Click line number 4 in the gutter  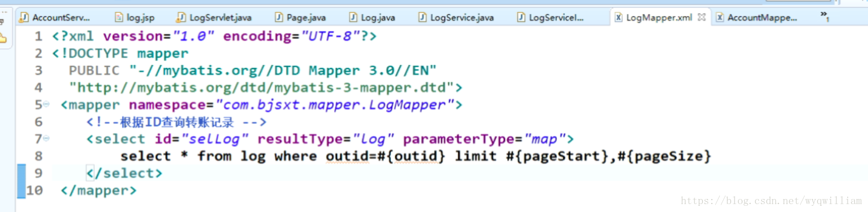(x=38, y=88)
